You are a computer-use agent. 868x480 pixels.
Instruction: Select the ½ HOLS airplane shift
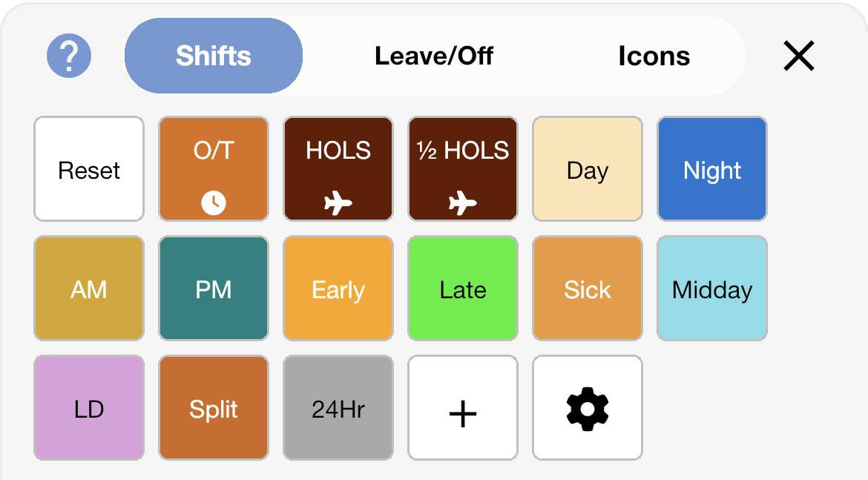click(x=462, y=168)
